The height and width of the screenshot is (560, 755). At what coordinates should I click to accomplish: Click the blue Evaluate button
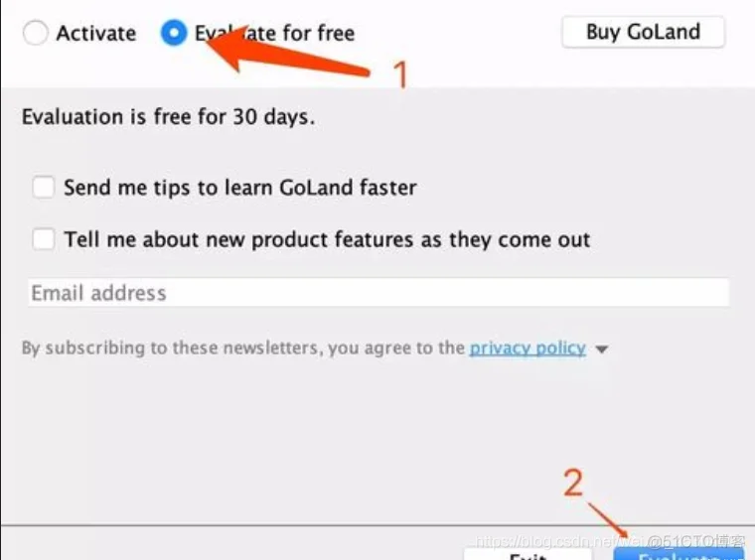679,554
